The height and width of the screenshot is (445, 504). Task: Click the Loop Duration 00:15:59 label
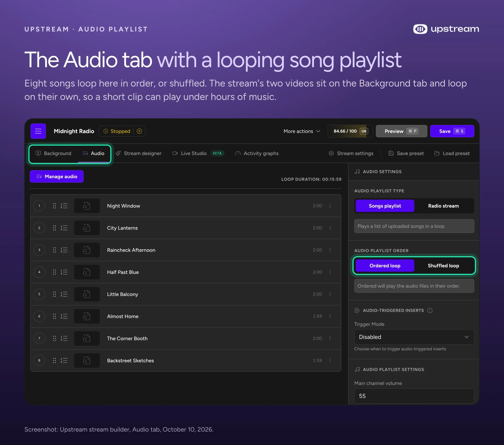pos(311,179)
